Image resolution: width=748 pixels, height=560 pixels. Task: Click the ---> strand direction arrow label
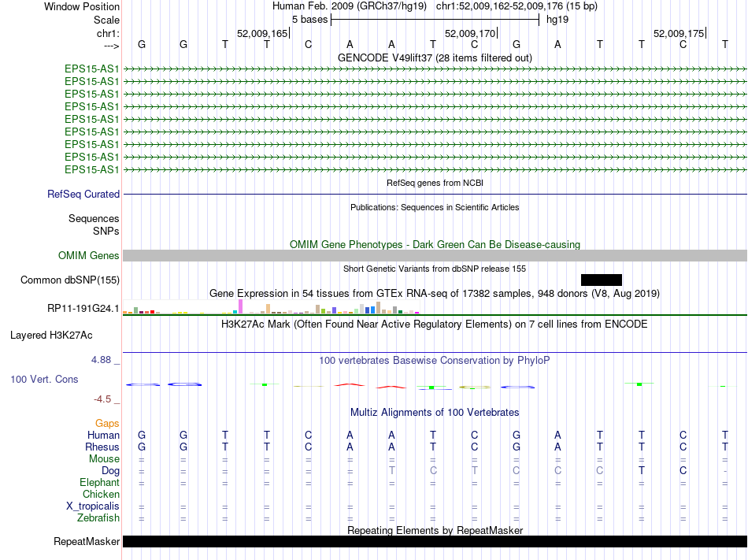tap(111, 46)
